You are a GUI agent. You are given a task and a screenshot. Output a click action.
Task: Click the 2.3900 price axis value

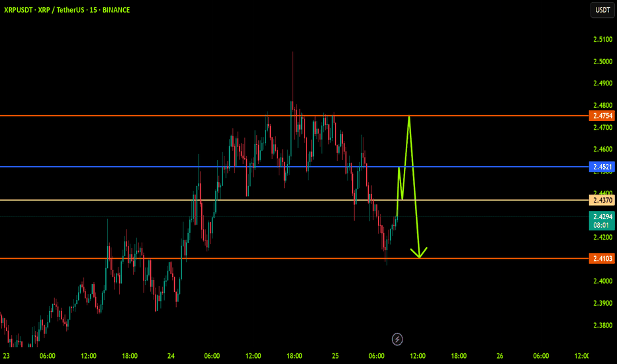pyautogui.click(x=603, y=303)
